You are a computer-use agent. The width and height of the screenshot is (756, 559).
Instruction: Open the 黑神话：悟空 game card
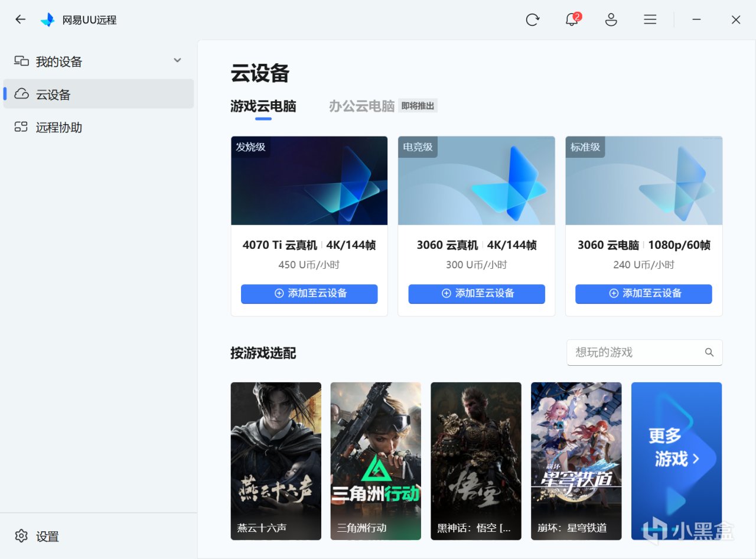tap(476, 461)
